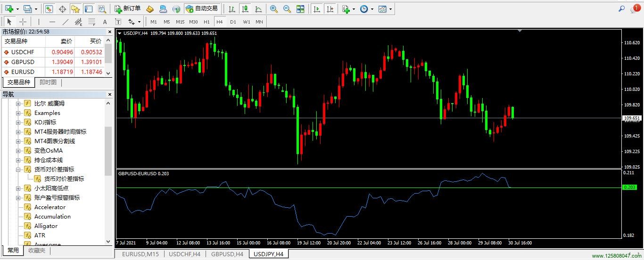The image size is (644, 260).
Task: Click the cloud VPS hosting icon
Action: [163, 8]
